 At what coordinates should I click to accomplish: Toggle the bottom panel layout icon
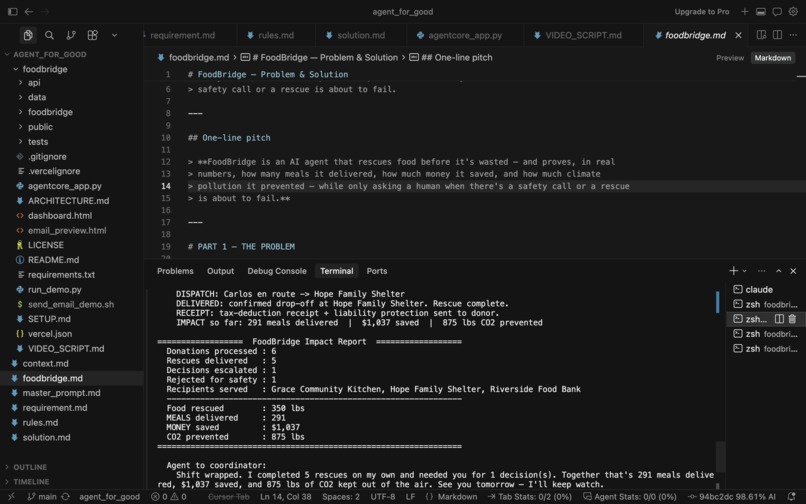point(761,11)
